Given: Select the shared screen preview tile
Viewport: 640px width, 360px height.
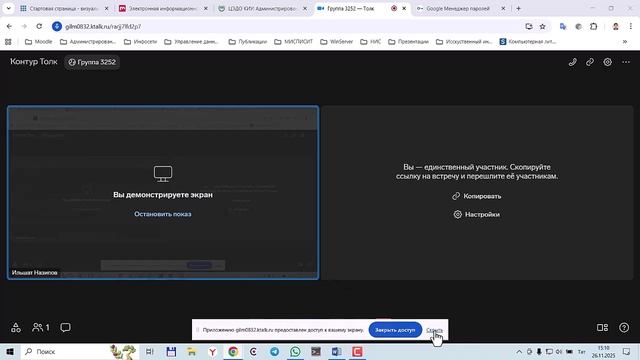Looking at the screenshot, I should (x=163, y=193).
